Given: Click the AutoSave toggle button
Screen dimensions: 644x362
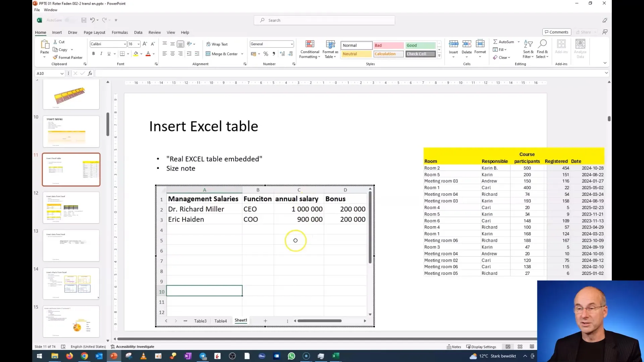Looking at the screenshot, I should tap(68, 20).
